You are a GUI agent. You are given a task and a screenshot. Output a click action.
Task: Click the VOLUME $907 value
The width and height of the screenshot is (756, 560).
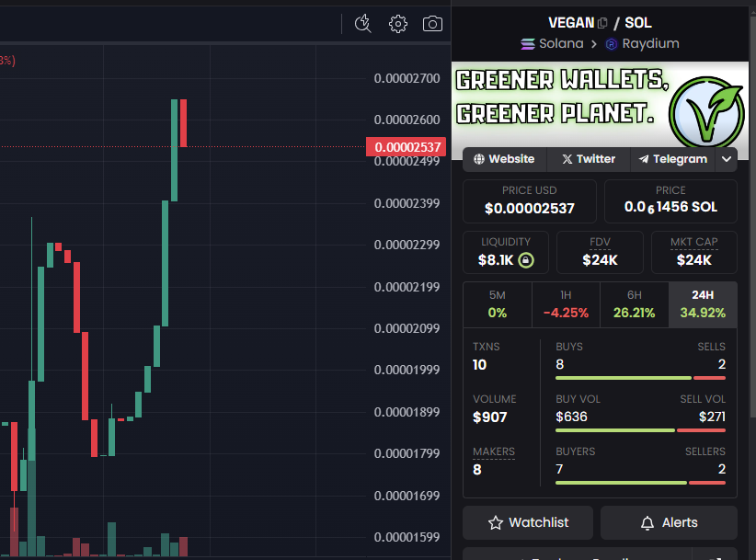click(490, 417)
